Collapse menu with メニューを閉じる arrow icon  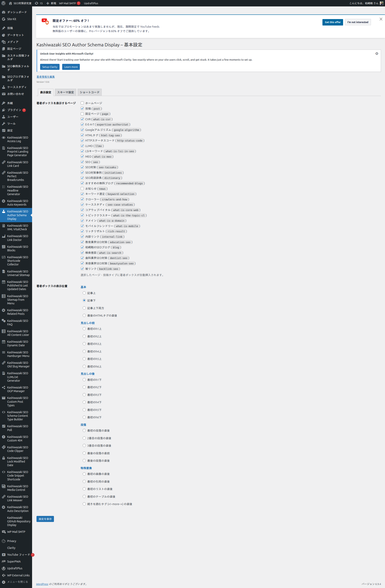pos(3,582)
